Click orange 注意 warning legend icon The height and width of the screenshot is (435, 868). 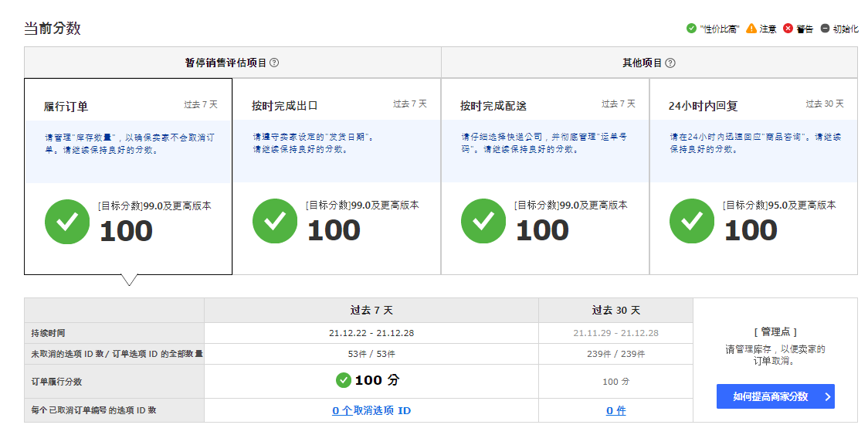tap(751, 29)
